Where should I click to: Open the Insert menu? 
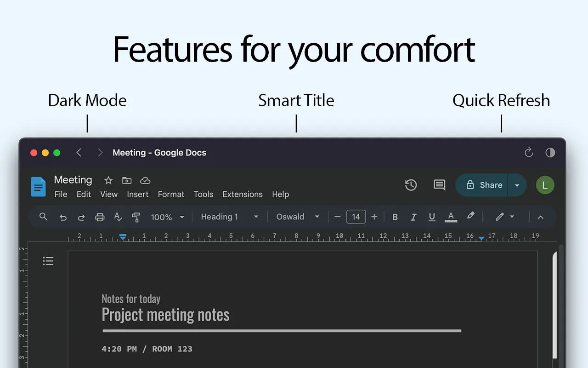pyautogui.click(x=137, y=194)
